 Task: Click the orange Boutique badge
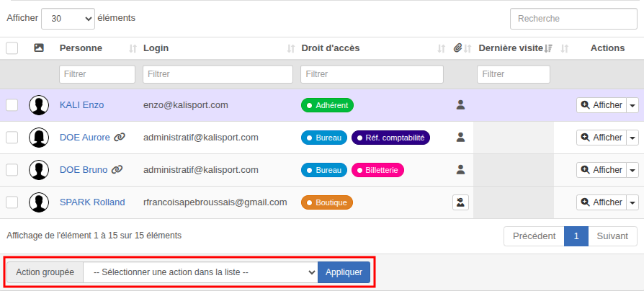(x=327, y=202)
